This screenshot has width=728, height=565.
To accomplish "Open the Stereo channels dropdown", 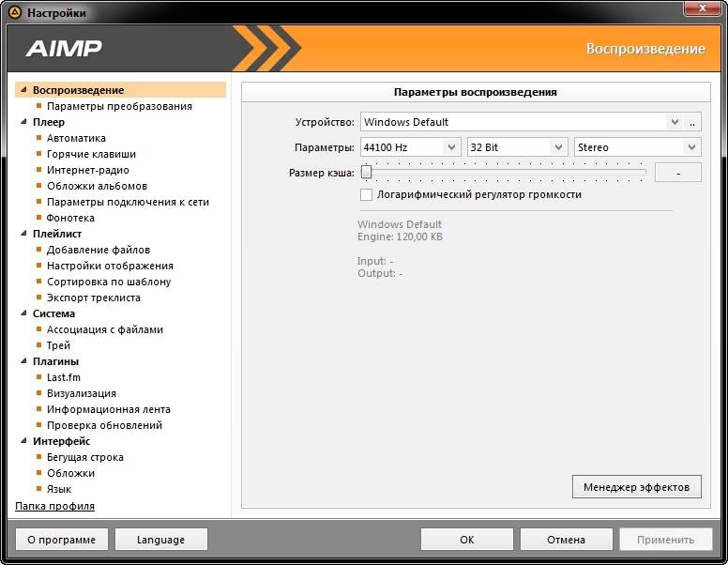I will (x=637, y=147).
